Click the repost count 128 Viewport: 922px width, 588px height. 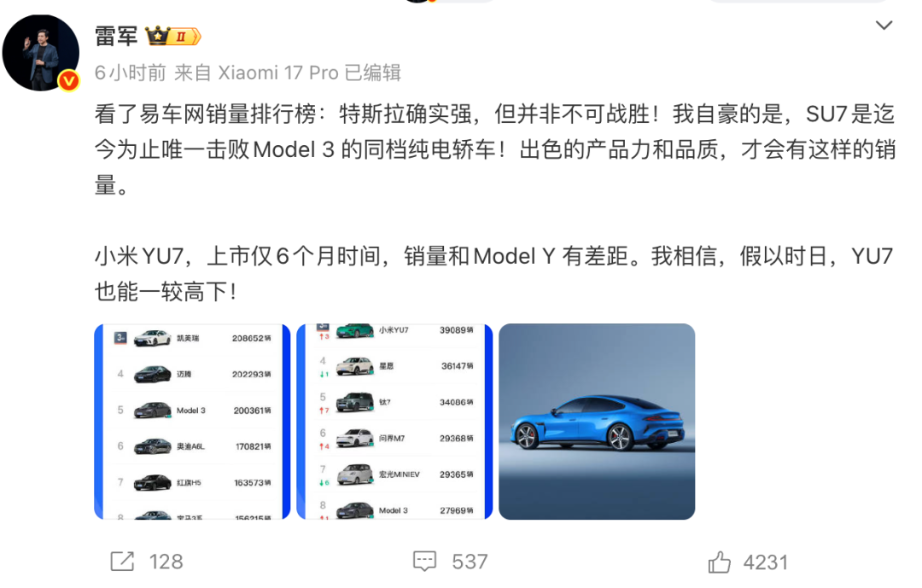(x=166, y=562)
